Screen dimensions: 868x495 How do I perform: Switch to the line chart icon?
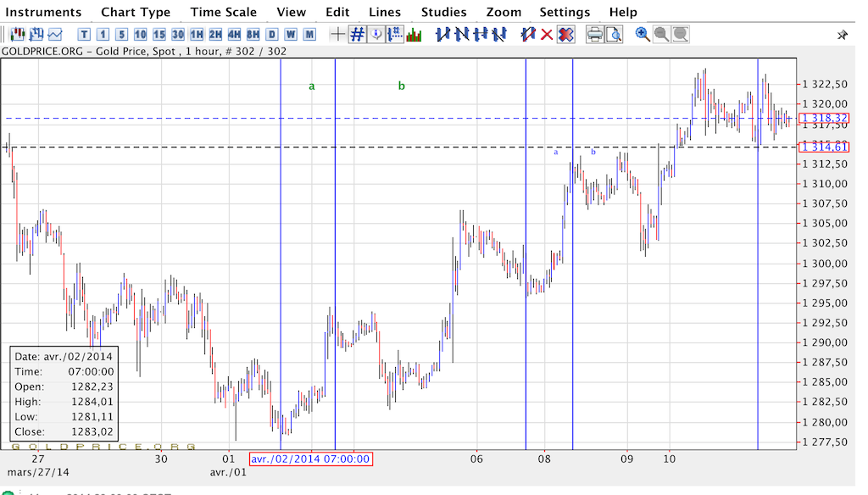(55, 35)
